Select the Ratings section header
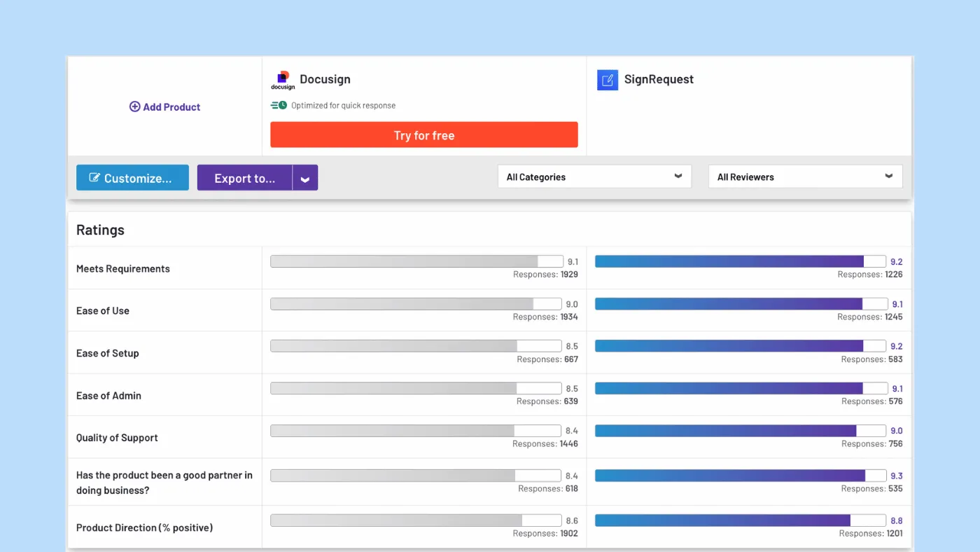 [100, 229]
